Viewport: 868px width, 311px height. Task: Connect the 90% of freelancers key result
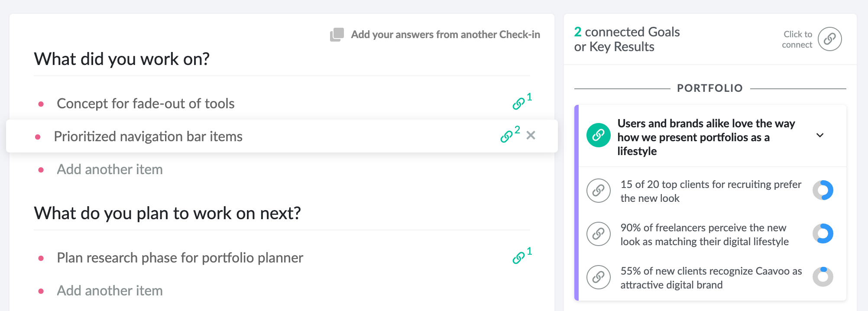click(x=598, y=234)
